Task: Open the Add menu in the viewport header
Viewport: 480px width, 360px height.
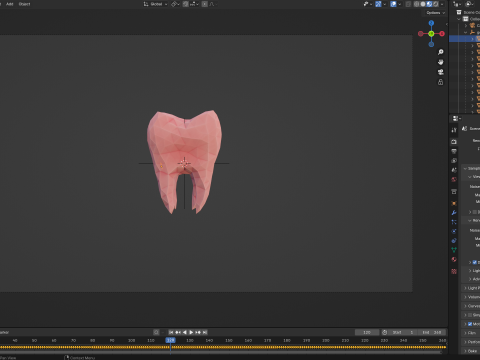Action: click(x=10, y=4)
